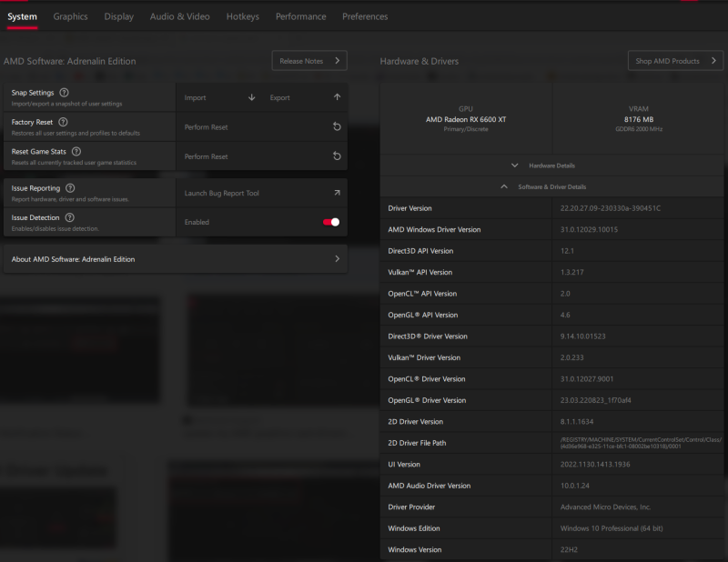Screen dimensions: 728x562
Task: Open the Audio & Video tab
Action: click(x=179, y=16)
